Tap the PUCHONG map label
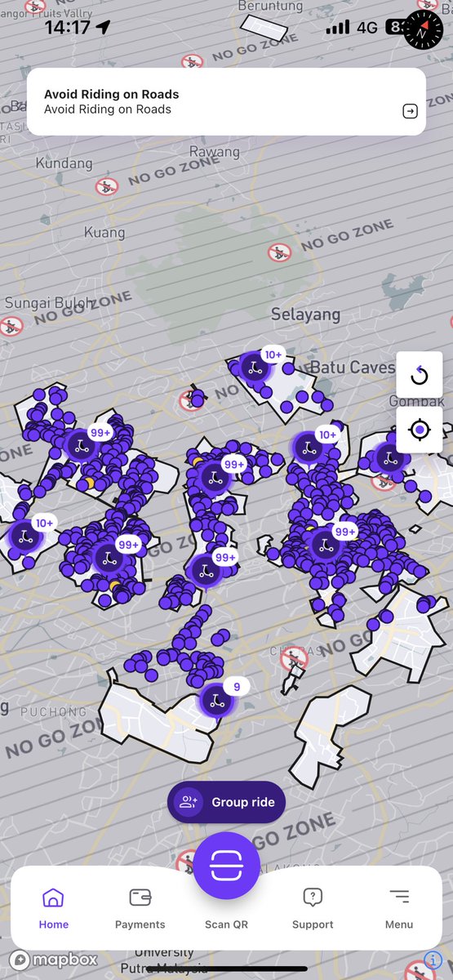 pyautogui.click(x=53, y=711)
